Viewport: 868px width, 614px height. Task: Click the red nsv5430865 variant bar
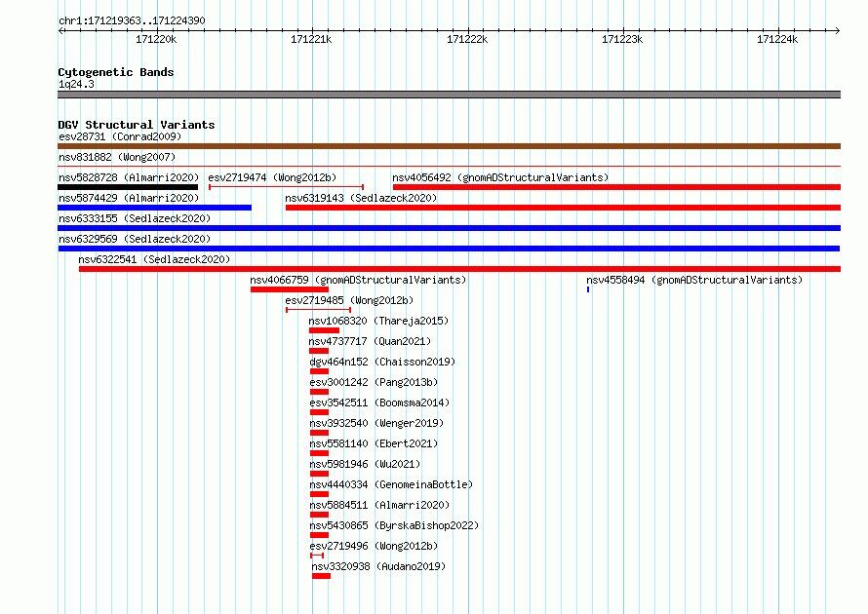click(320, 535)
